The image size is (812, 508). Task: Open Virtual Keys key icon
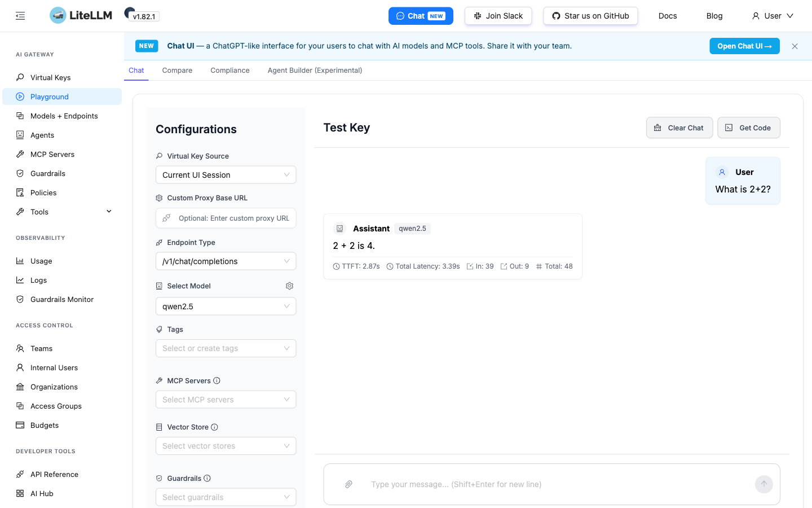coord(20,77)
